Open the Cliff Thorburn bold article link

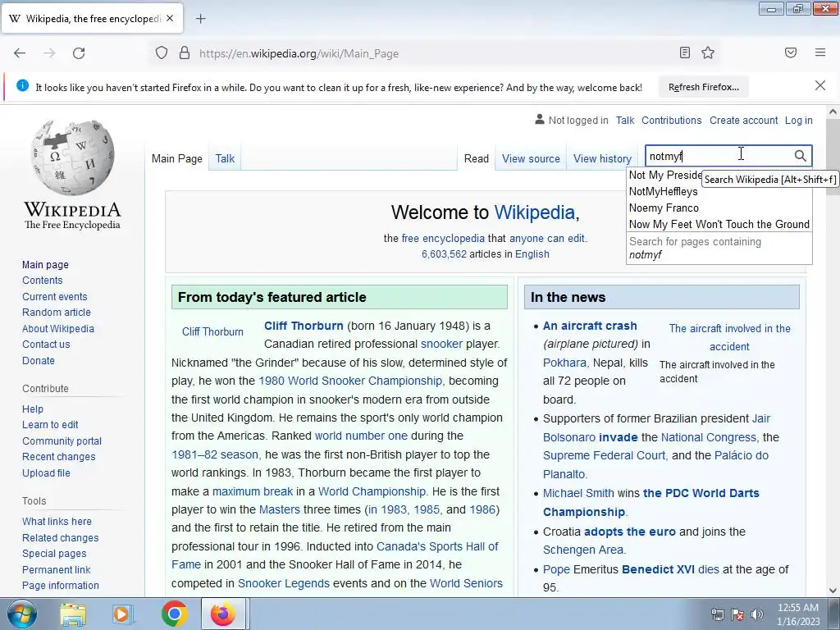(x=304, y=326)
